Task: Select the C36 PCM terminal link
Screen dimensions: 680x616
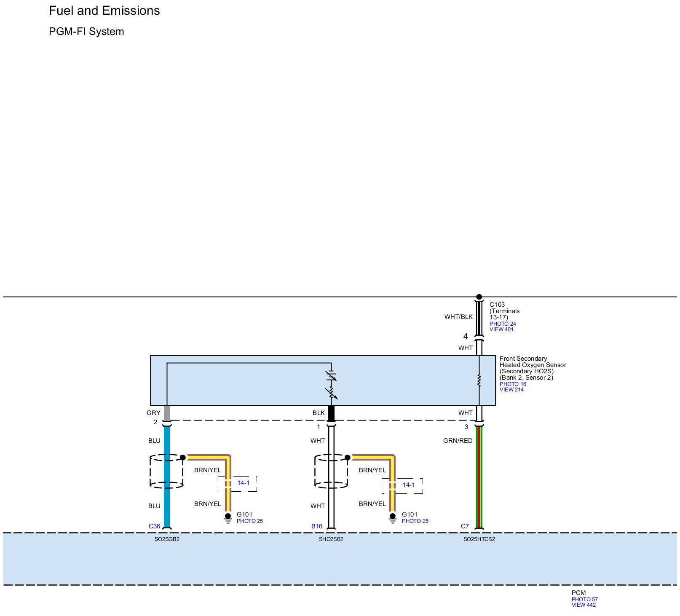Action: 154,526
